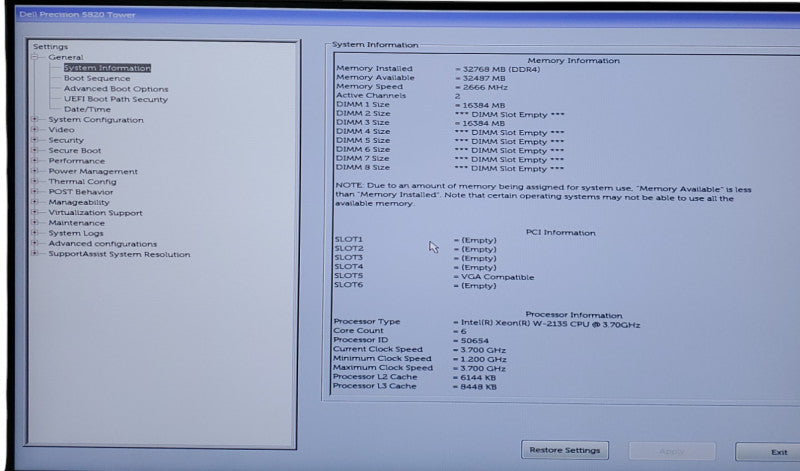
Task: Select System Information in the tree
Action: [107, 68]
